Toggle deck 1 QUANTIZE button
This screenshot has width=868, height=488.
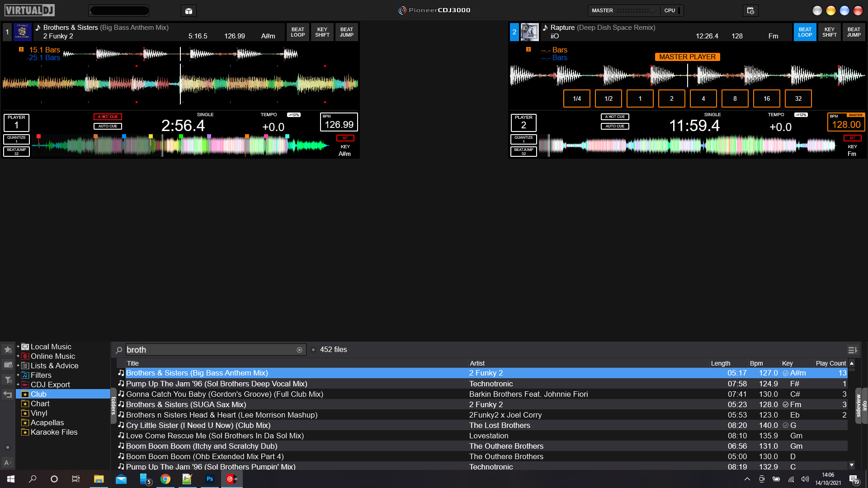pos(17,139)
